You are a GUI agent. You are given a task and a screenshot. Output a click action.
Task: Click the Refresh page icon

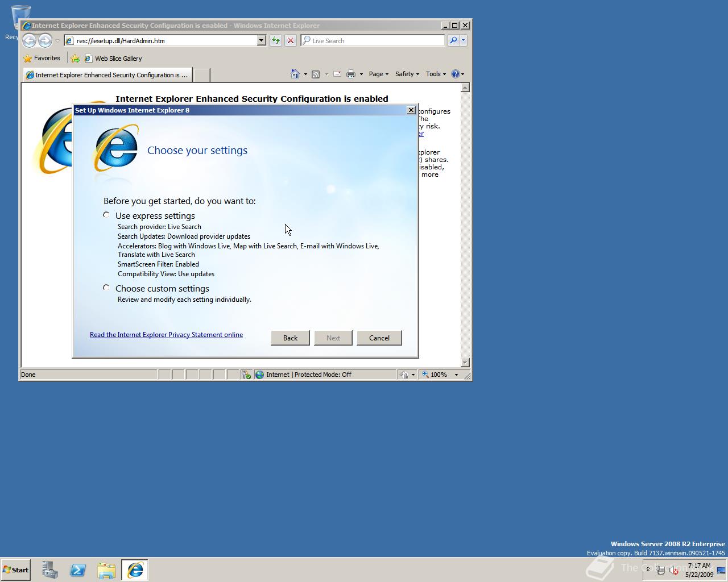click(275, 41)
